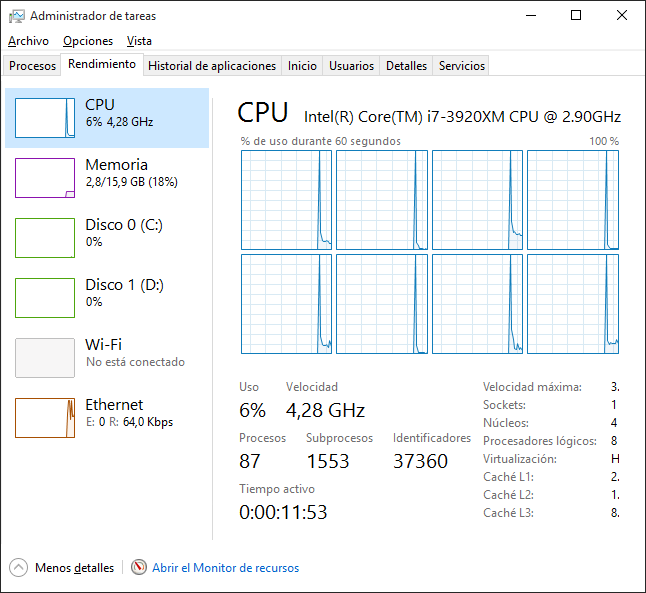Image resolution: width=646 pixels, height=593 pixels.
Task: Select the Ethernet activity graph
Action: click(45, 418)
